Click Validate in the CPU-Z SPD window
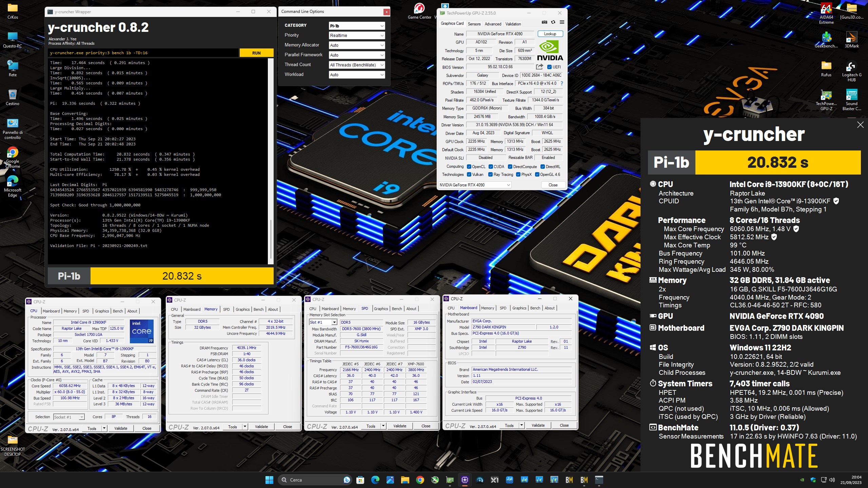The height and width of the screenshot is (488, 868). click(400, 426)
